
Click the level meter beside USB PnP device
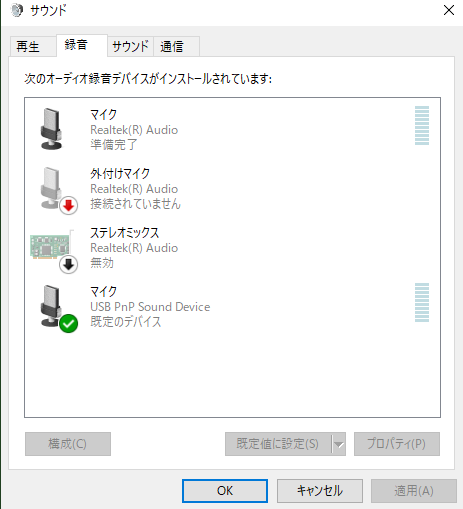coord(422,303)
